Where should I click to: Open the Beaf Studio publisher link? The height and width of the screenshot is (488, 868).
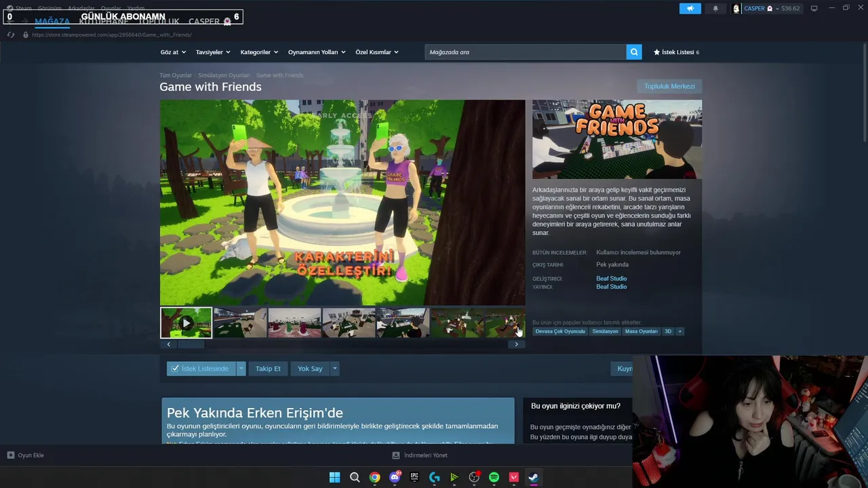point(611,287)
